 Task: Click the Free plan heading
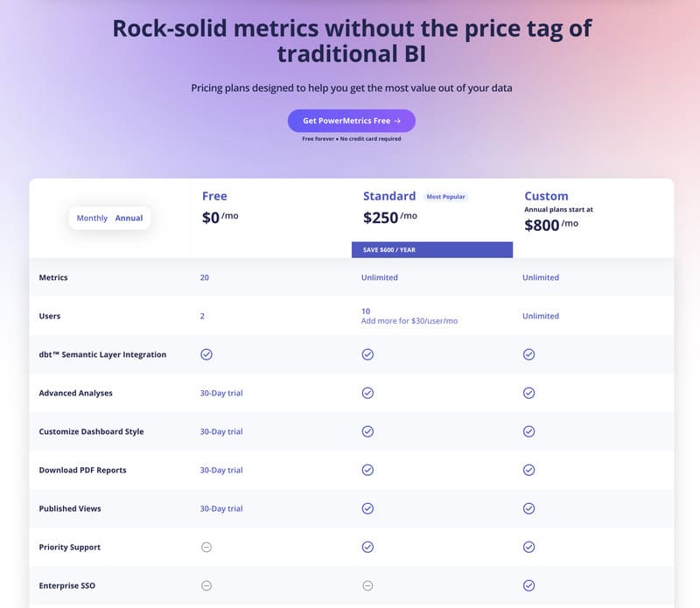[x=214, y=196]
